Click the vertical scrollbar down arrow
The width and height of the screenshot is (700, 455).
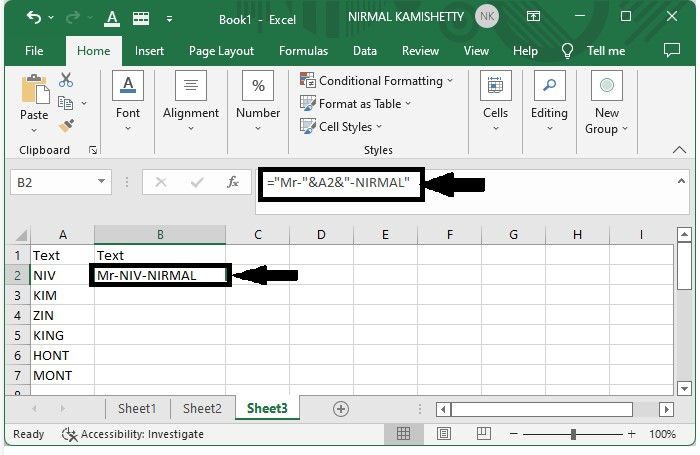pyautogui.click(x=684, y=388)
